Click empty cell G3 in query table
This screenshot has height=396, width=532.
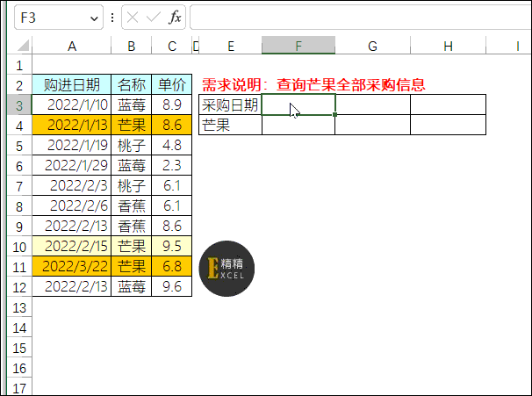pyautogui.click(x=372, y=104)
